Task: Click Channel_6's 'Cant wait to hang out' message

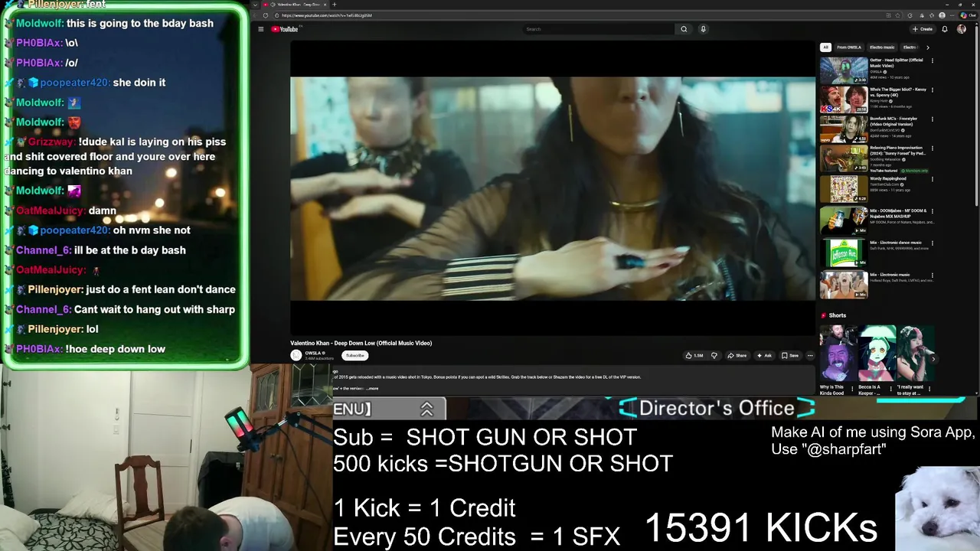Action: coord(155,309)
